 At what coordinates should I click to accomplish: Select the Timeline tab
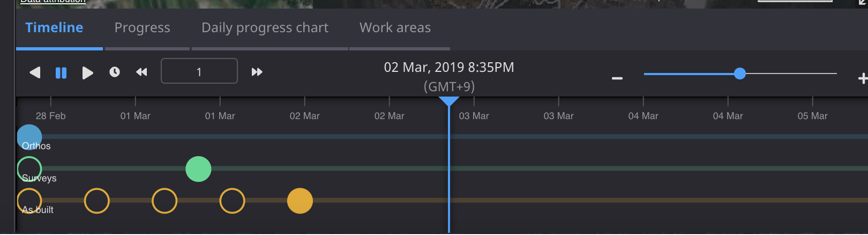[x=54, y=28]
